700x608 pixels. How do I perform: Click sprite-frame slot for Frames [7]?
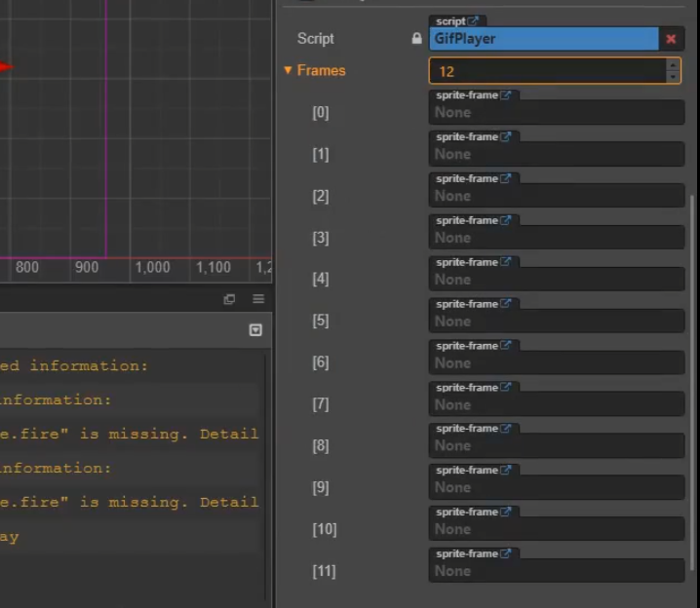pyautogui.click(x=557, y=404)
